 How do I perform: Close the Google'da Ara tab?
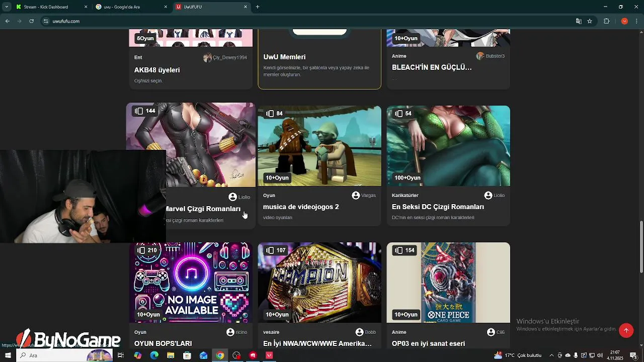tap(166, 7)
